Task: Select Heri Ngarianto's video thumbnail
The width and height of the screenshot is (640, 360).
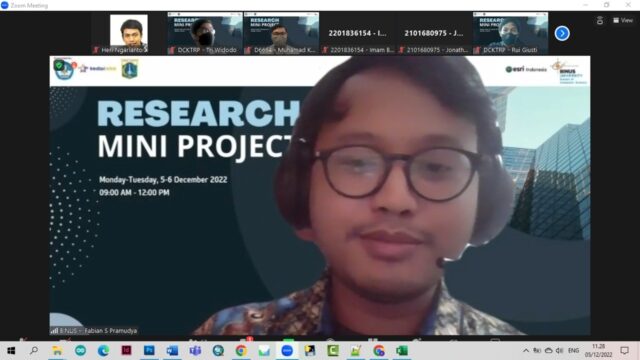Action: pos(129,33)
